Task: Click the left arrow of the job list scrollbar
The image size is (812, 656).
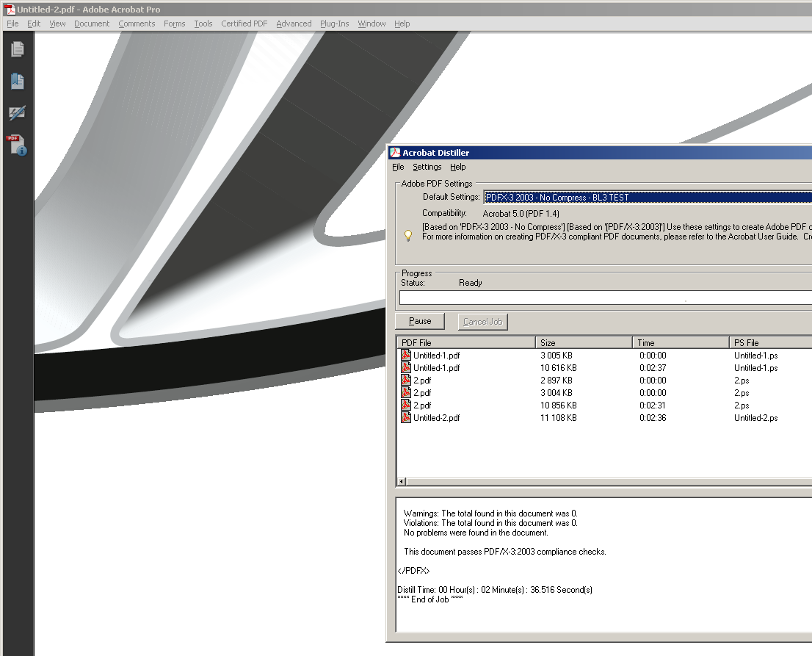Action: point(402,482)
